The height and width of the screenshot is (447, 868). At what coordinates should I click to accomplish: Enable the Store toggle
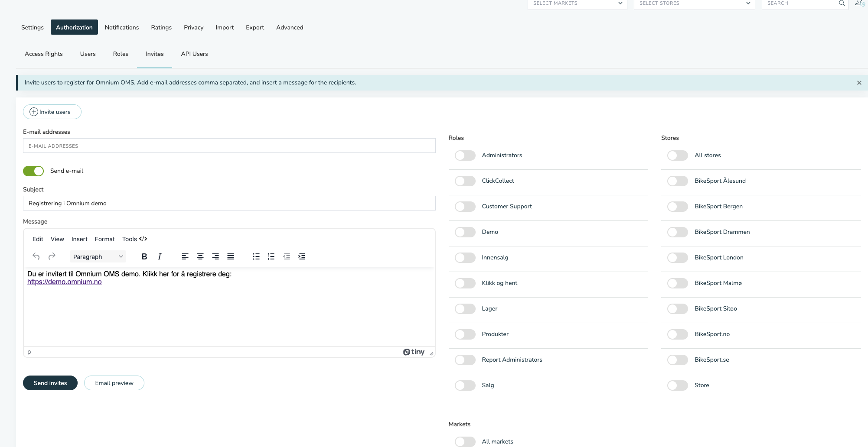click(x=678, y=385)
